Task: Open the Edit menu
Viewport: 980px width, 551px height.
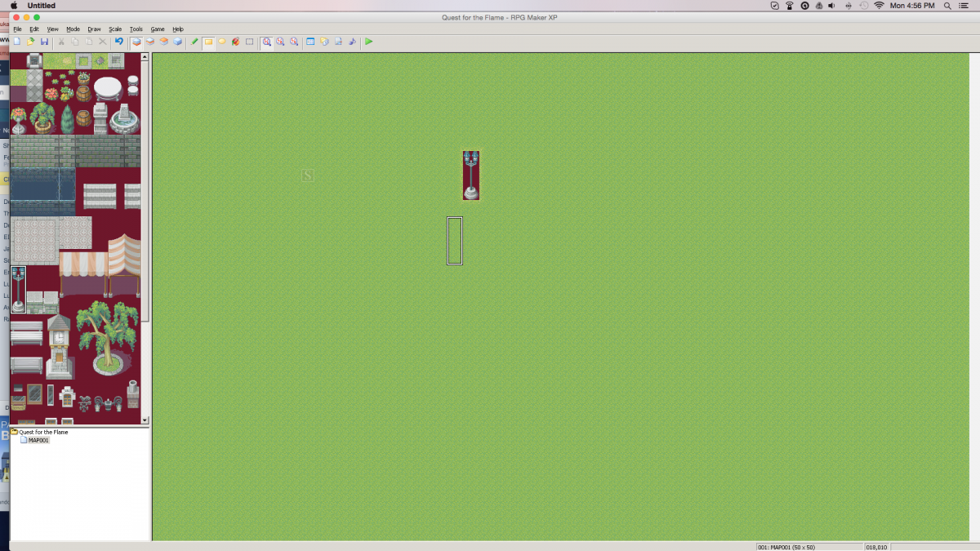Action: point(34,29)
